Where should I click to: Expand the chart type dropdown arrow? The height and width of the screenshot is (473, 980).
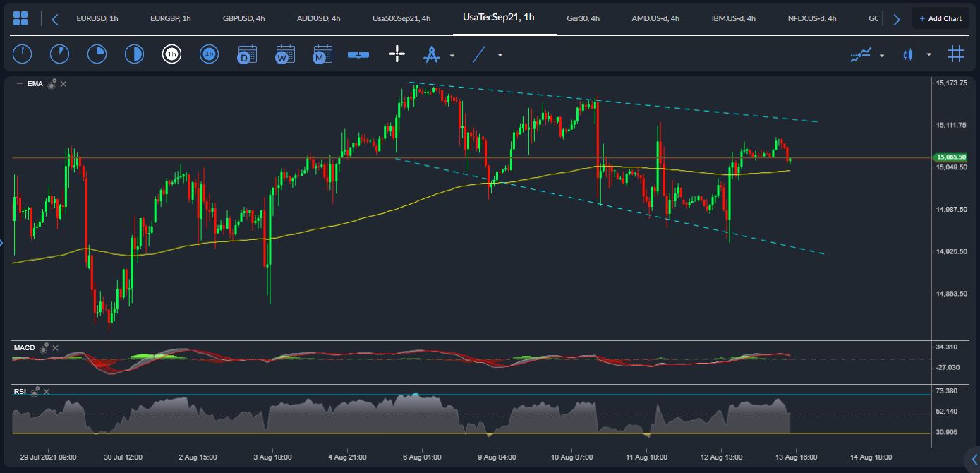[x=929, y=54]
